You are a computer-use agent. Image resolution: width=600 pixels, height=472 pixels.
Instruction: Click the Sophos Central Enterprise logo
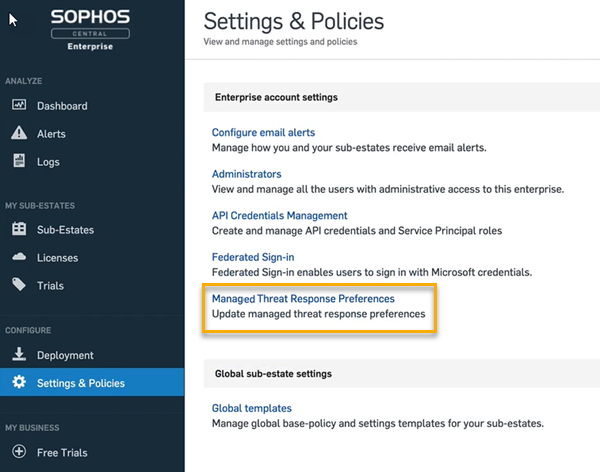tap(91, 29)
